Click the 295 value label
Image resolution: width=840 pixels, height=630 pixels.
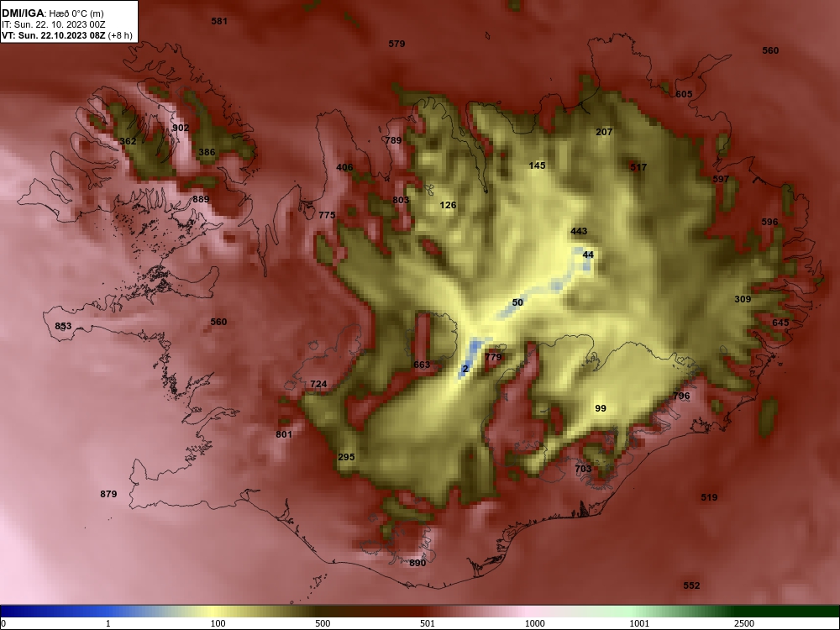(x=346, y=458)
